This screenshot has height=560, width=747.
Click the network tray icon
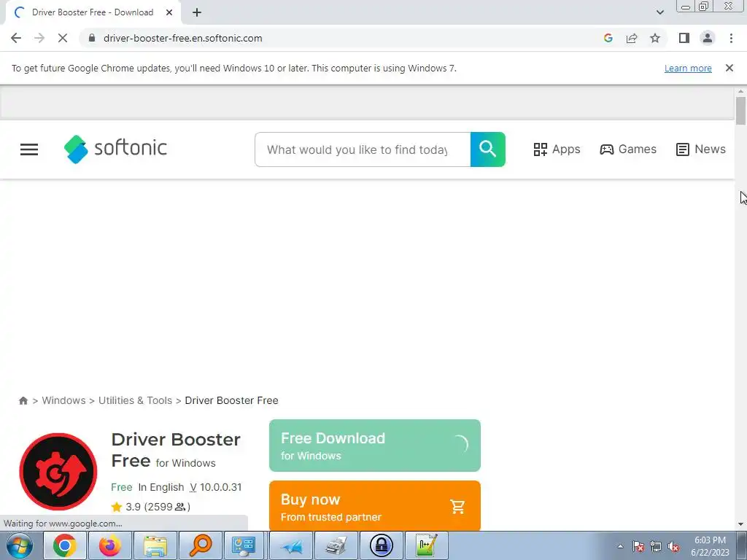click(656, 546)
